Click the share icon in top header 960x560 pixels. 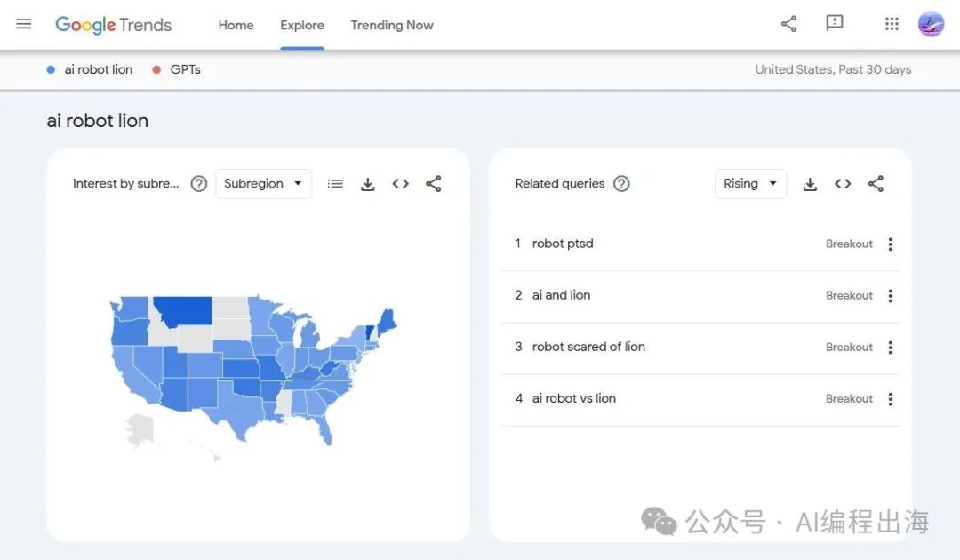coord(788,24)
